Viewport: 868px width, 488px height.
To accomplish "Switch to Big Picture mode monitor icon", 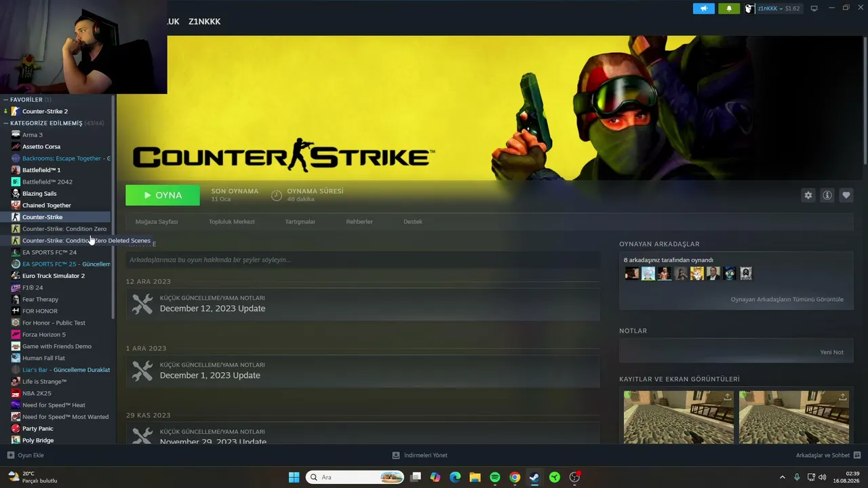I will 814,8.
